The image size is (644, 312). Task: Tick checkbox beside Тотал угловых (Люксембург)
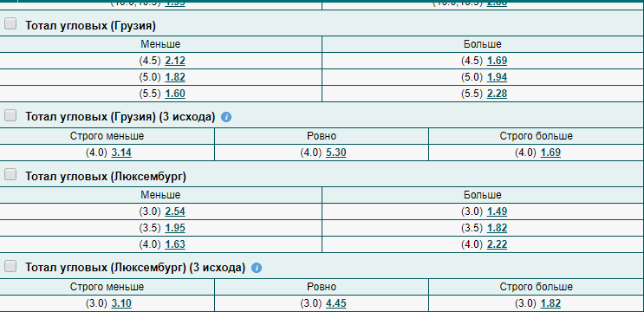click(10, 175)
